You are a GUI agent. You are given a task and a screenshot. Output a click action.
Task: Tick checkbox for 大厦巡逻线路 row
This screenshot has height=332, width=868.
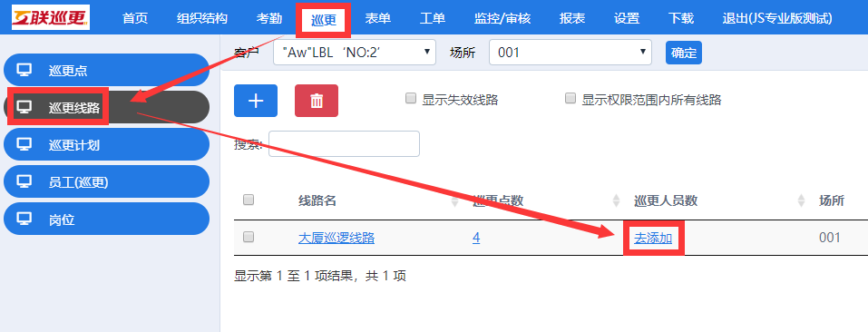pyautogui.click(x=249, y=237)
